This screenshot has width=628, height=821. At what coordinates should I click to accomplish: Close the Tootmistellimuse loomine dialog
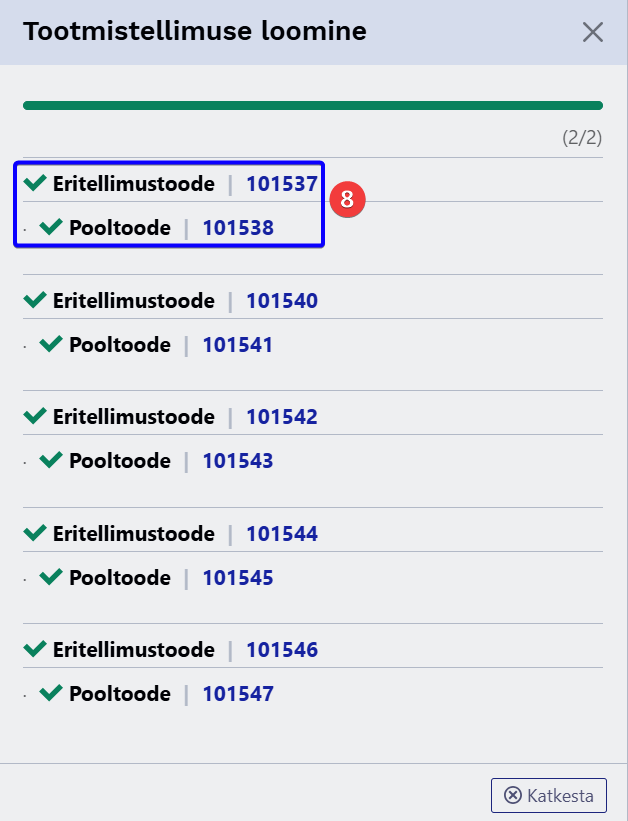tap(593, 32)
